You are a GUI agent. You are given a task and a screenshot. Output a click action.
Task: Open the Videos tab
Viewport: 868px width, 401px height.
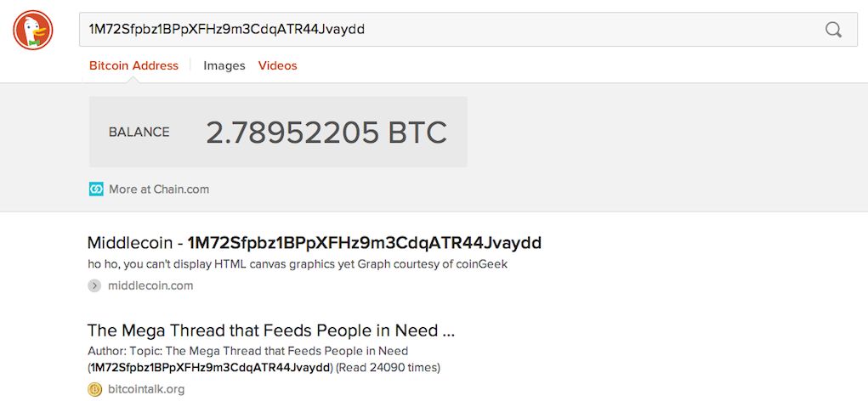point(277,65)
